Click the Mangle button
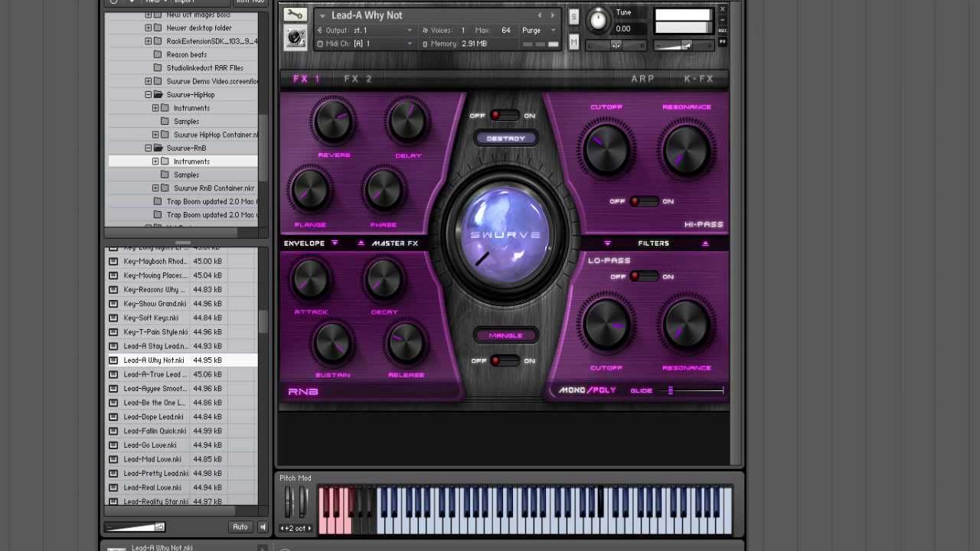 [x=505, y=335]
